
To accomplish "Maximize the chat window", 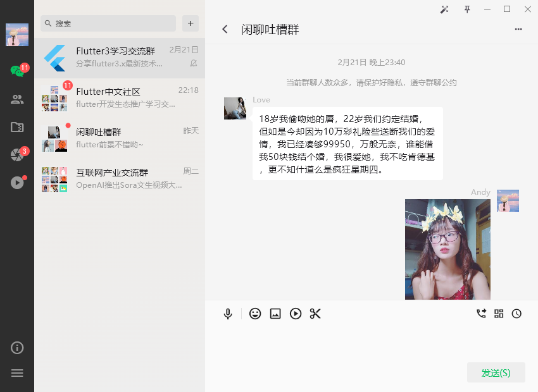I will pyautogui.click(x=507, y=9).
